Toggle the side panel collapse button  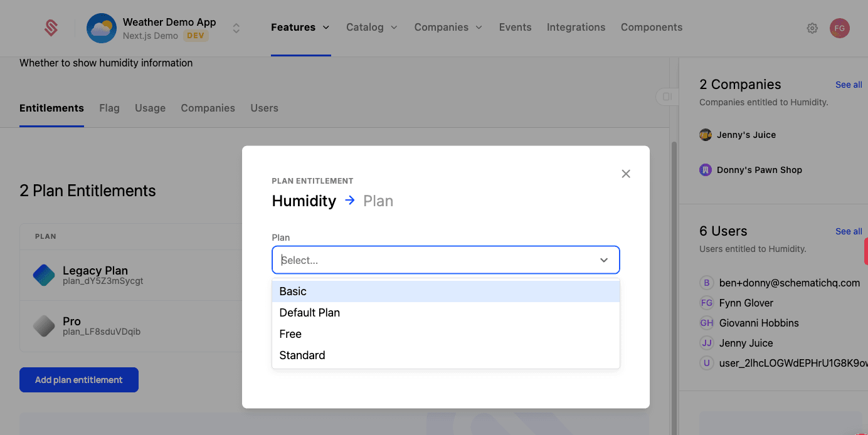667,97
